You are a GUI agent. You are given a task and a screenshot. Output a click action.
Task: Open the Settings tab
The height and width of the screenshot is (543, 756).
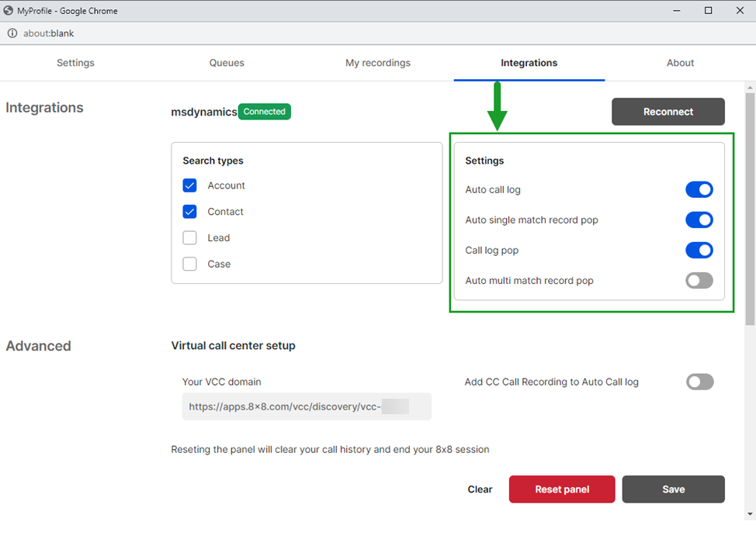pyautogui.click(x=75, y=63)
